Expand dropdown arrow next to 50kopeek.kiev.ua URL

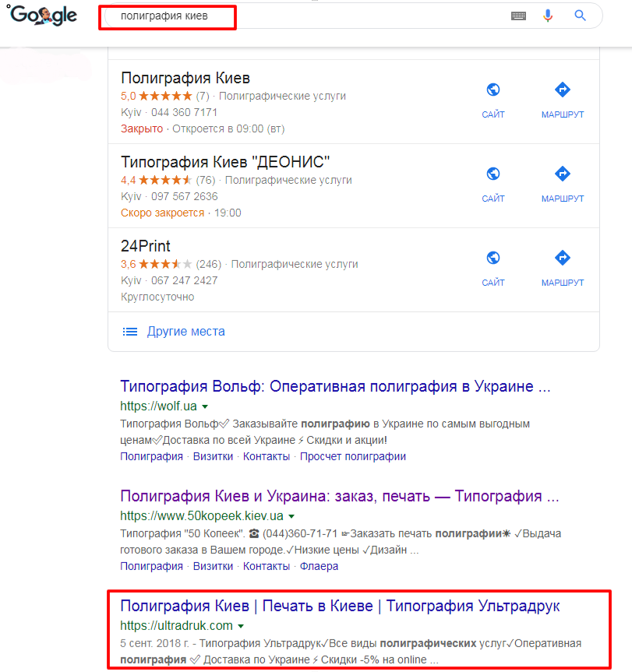pyautogui.click(x=291, y=516)
